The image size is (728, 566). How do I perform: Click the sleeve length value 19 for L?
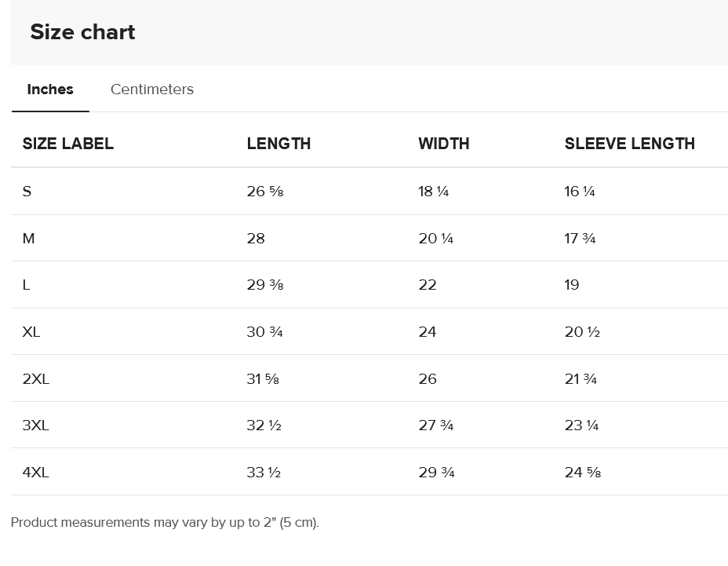coord(572,285)
